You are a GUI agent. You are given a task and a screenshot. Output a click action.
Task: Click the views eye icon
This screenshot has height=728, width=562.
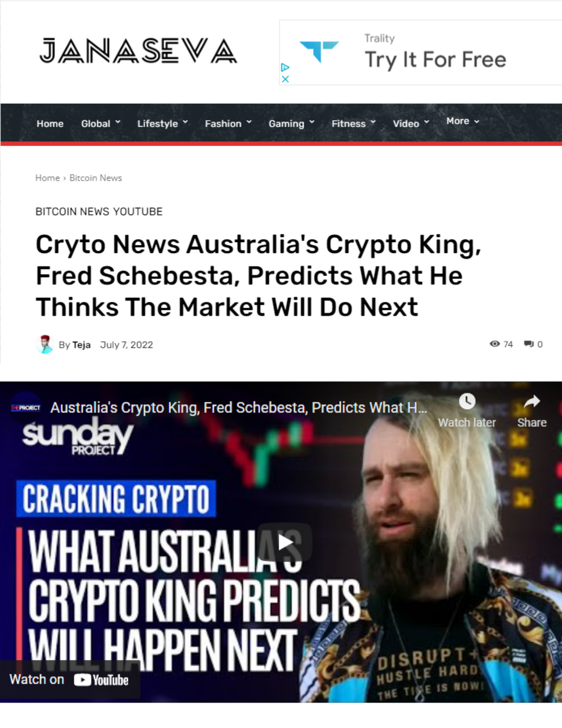(x=495, y=344)
